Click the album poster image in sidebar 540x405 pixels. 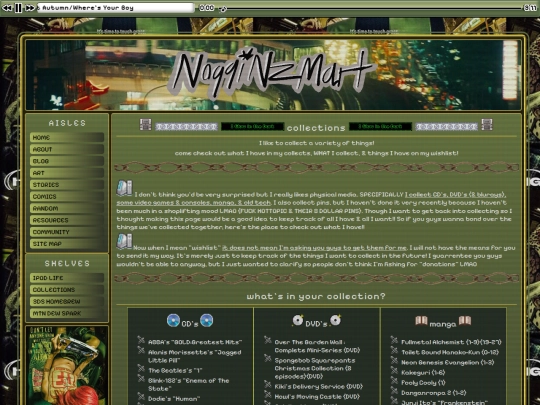coord(67,366)
